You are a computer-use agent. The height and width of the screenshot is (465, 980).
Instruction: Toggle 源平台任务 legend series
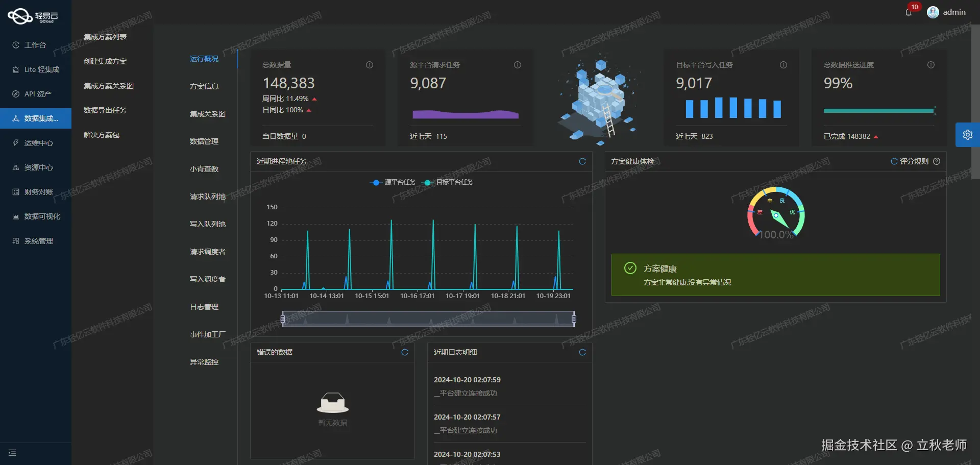[393, 182]
